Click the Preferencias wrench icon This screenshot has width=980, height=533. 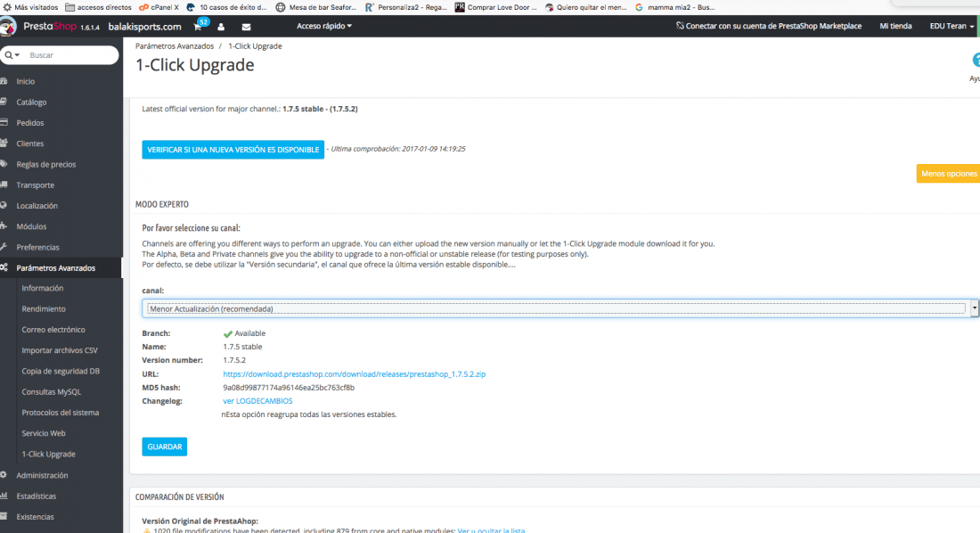[x=4, y=247]
